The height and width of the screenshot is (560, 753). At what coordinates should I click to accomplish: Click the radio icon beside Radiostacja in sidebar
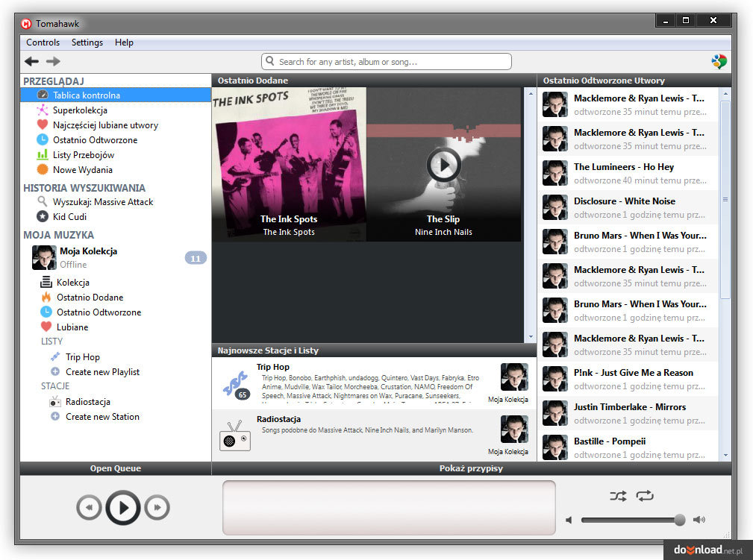point(55,402)
